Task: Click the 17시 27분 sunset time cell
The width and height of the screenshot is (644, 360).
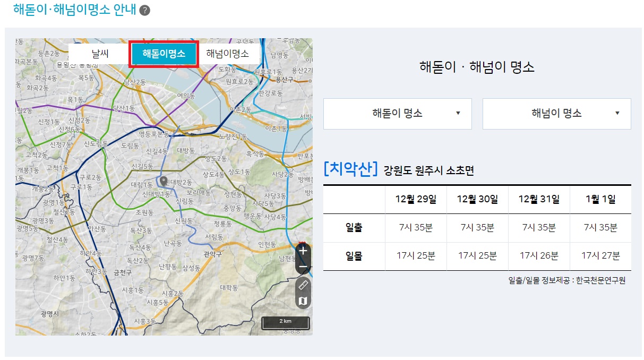Action: [x=600, y=256]
